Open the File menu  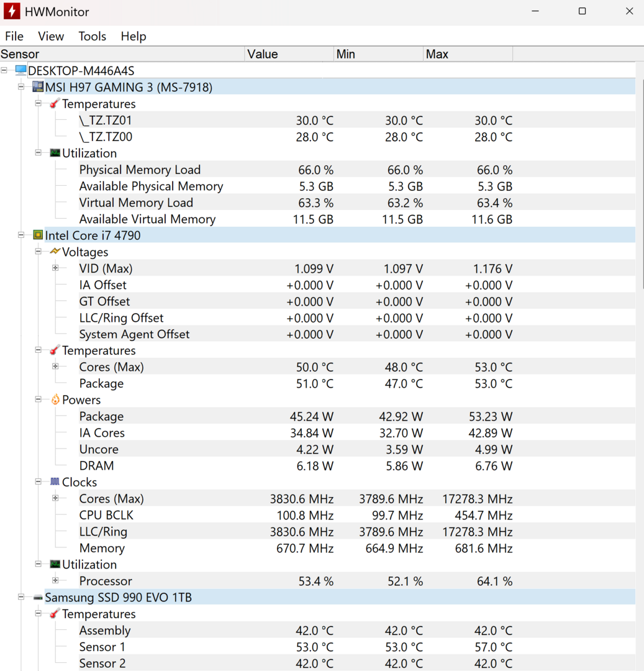click(14, 37)
